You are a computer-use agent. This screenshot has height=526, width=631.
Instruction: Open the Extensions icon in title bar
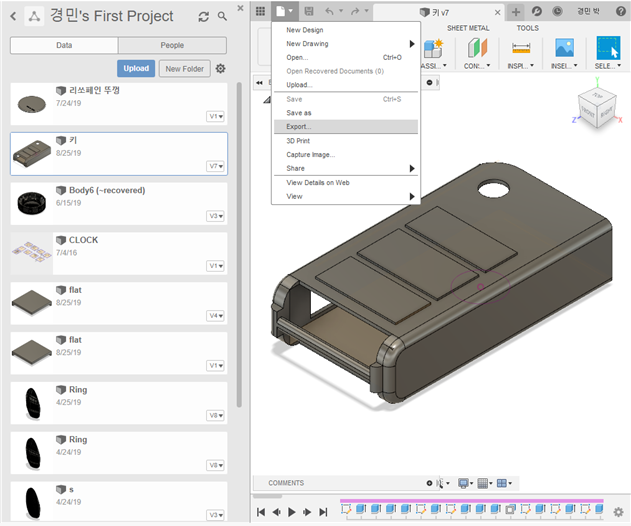536,11
